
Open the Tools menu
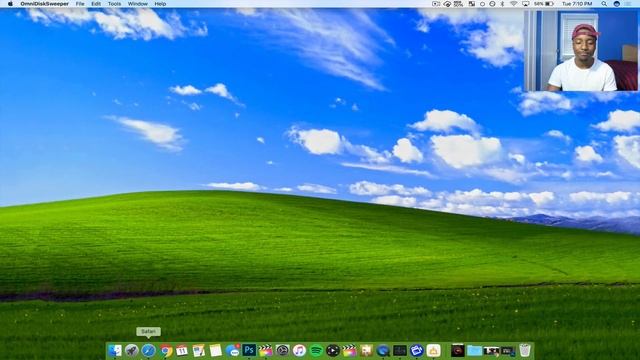click(114, 4)
